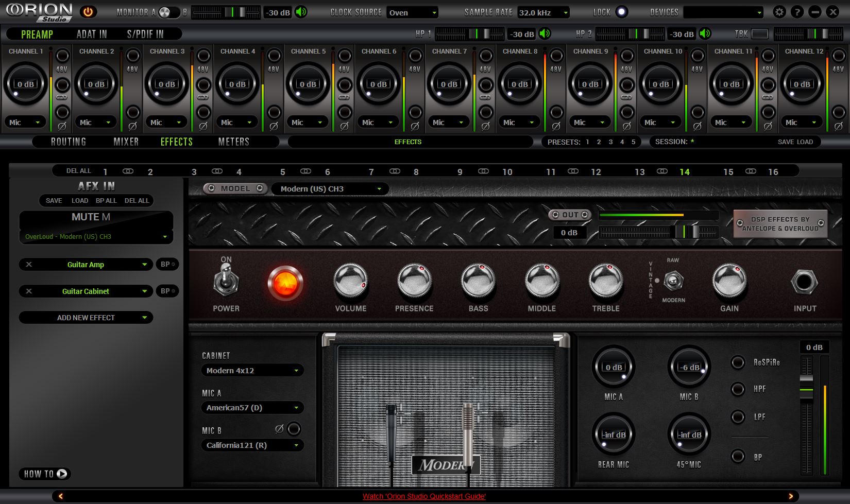850x504 pixels.
Task: Stereo-link effects channels 1 and 2
Action: coord(128,170)
